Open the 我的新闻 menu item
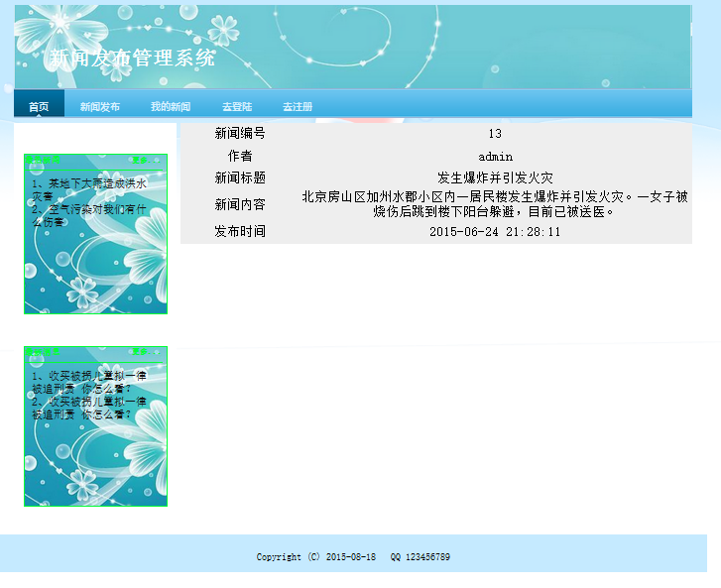 [x=171, y=107]
